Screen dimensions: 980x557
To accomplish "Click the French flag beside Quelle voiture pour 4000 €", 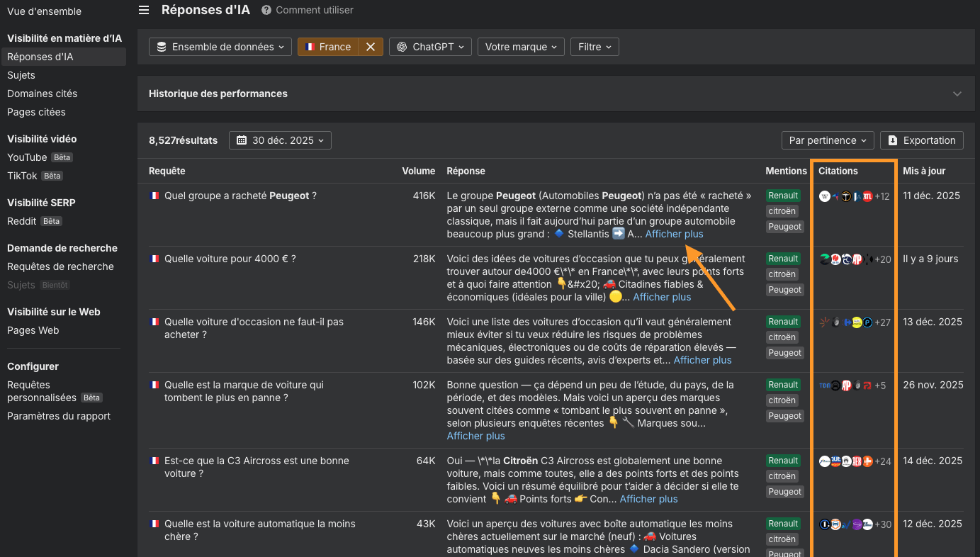I will [x=154, y=259].
